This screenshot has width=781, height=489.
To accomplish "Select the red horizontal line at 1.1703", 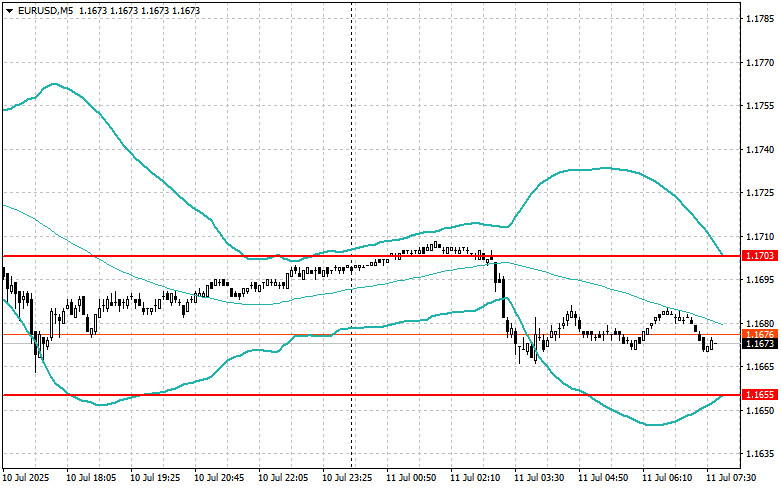I will (x=372, y=256).
